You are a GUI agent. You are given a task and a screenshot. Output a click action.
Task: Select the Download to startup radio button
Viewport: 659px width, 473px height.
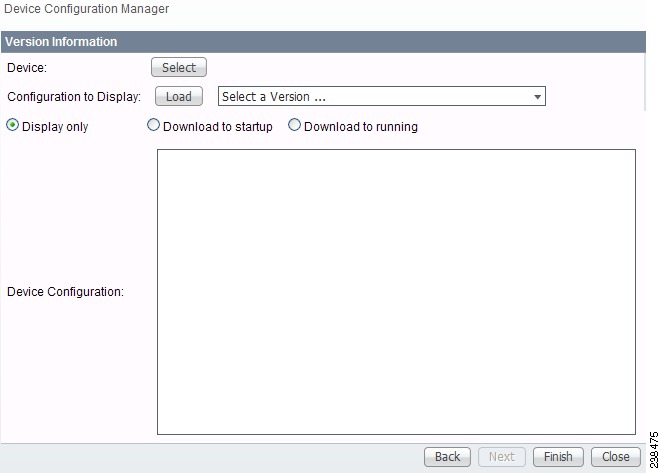153,125
